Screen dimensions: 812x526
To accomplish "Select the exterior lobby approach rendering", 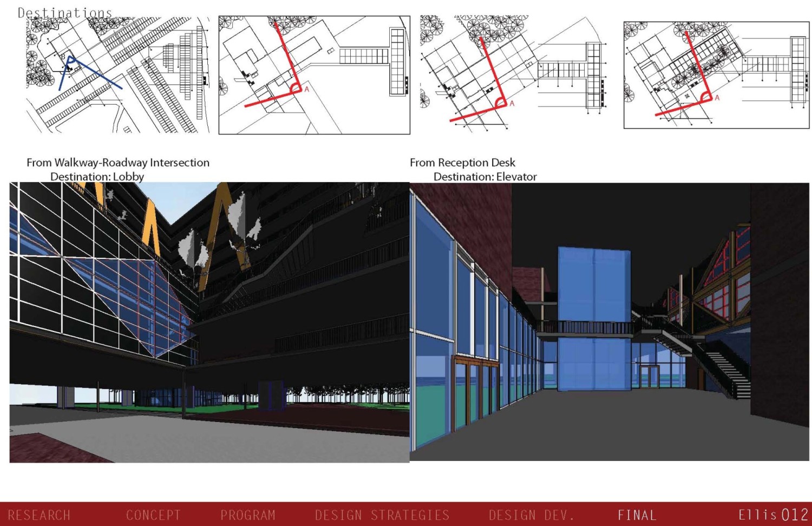I will coord(209,322).
